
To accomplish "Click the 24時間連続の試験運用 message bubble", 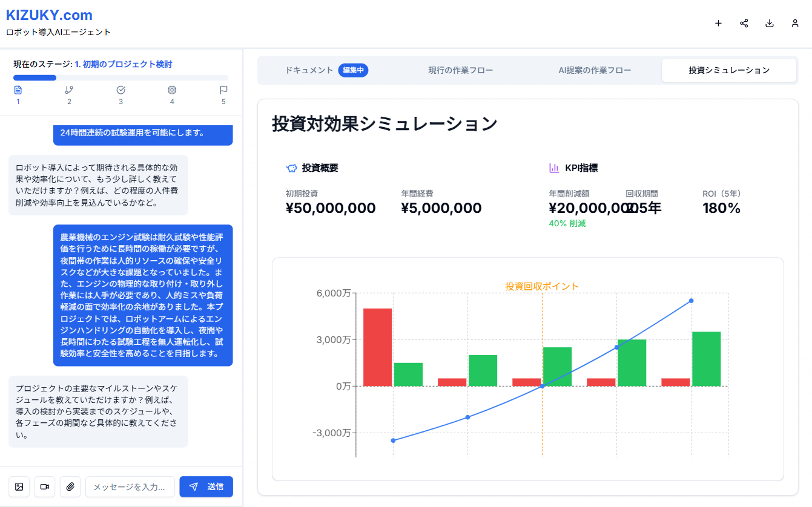I will [143, 134].
